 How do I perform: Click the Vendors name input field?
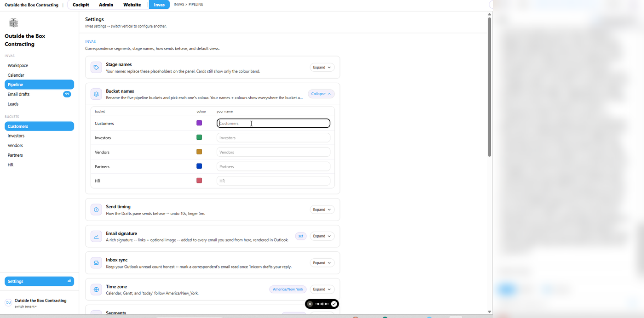(x=273, y=152)
